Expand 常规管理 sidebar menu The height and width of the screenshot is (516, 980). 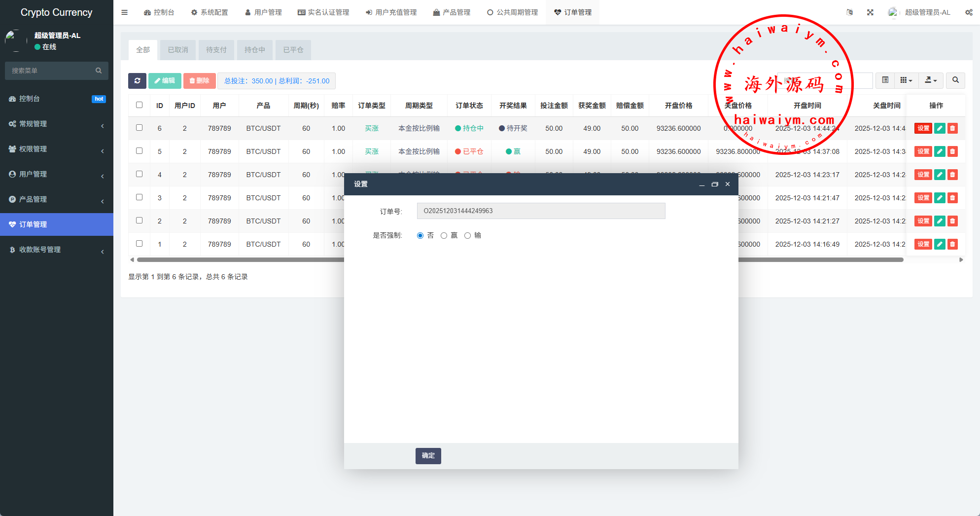coord(57,124)
